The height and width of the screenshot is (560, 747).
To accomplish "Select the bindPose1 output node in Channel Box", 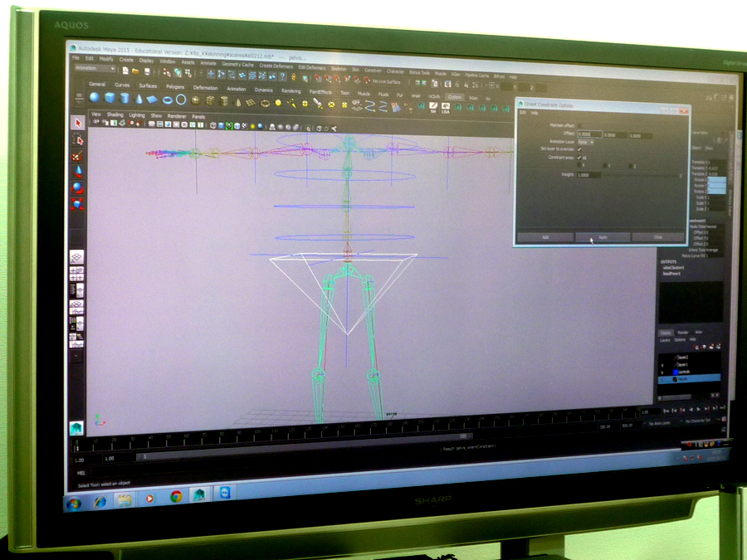I will 671,274.
